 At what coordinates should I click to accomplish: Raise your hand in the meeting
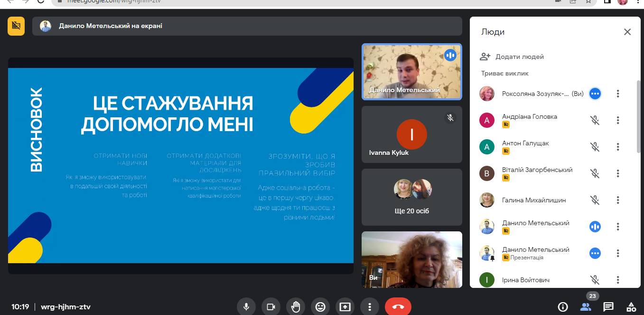click(x=296, y=307)
